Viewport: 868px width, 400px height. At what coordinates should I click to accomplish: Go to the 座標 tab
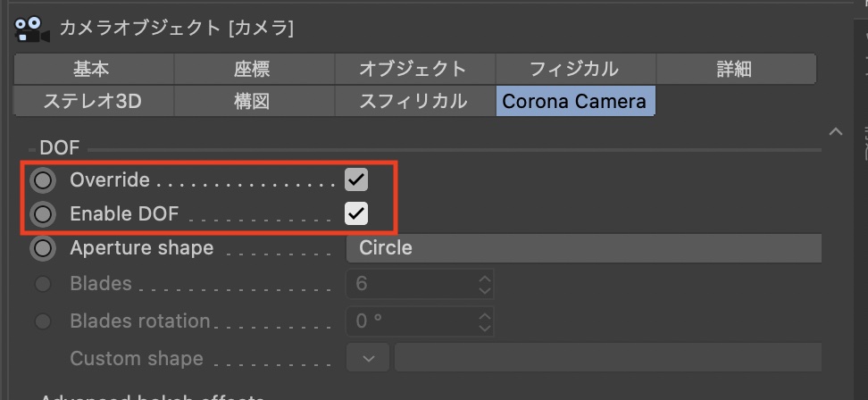252,69
